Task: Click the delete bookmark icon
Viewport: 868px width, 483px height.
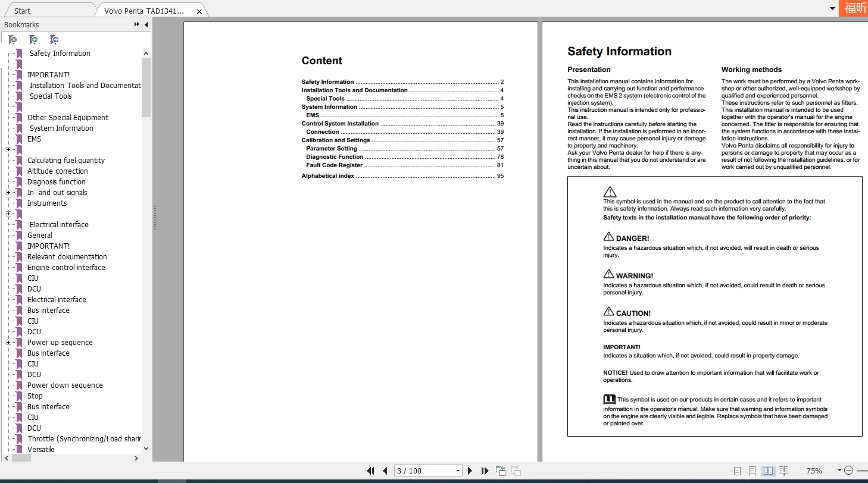Action: tap(13, 40)
